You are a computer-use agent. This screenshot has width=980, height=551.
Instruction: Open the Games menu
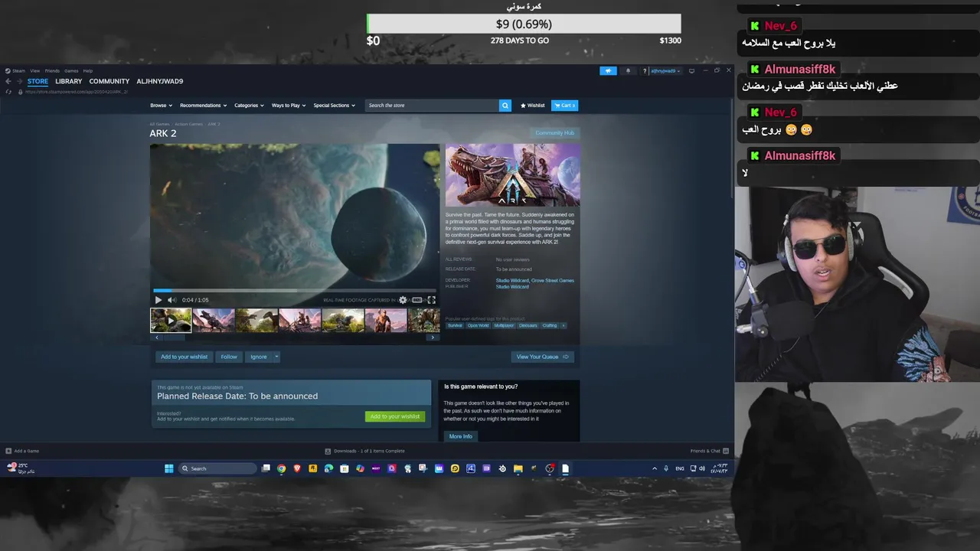pyautogui.click(x=71, y=71)
